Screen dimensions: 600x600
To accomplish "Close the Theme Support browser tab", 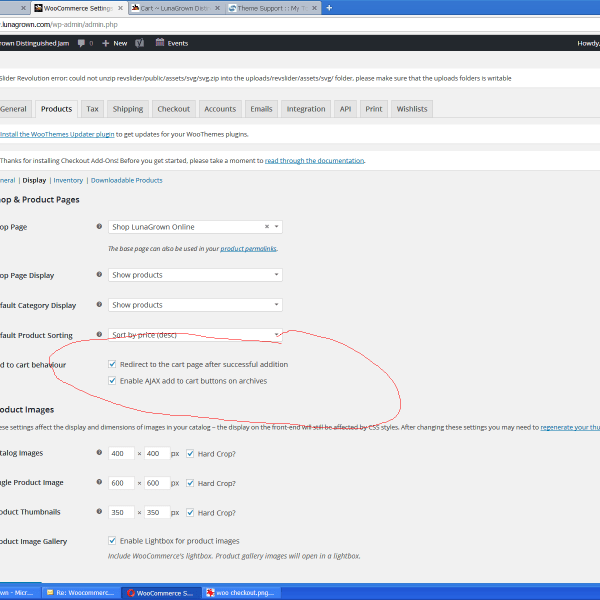I will coord(314,8).
